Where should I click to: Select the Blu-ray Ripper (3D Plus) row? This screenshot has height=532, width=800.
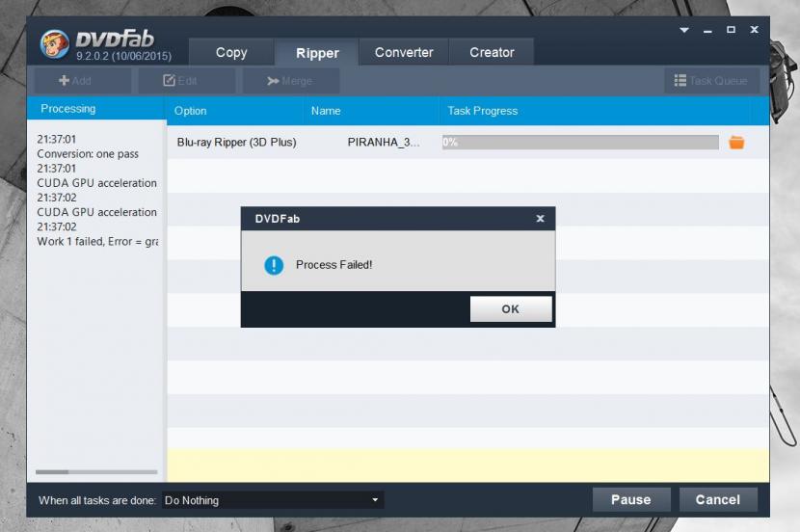click(467, 143)
